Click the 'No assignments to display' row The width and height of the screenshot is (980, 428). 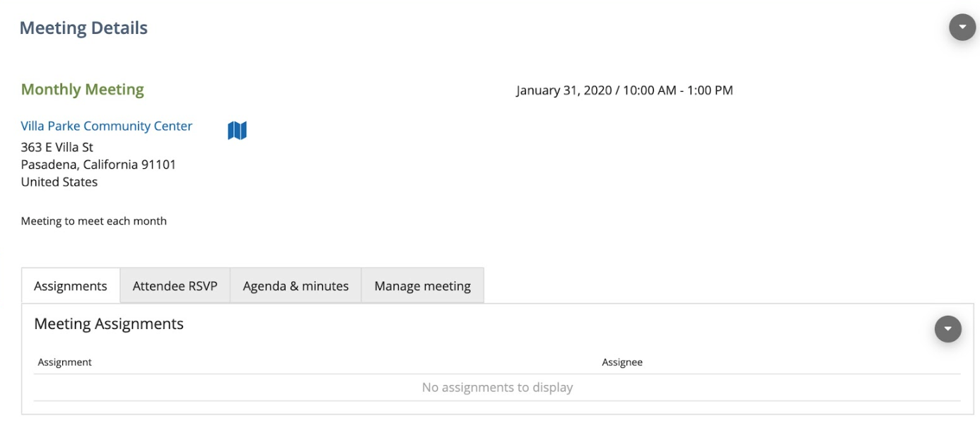click(x=497, y=388)
